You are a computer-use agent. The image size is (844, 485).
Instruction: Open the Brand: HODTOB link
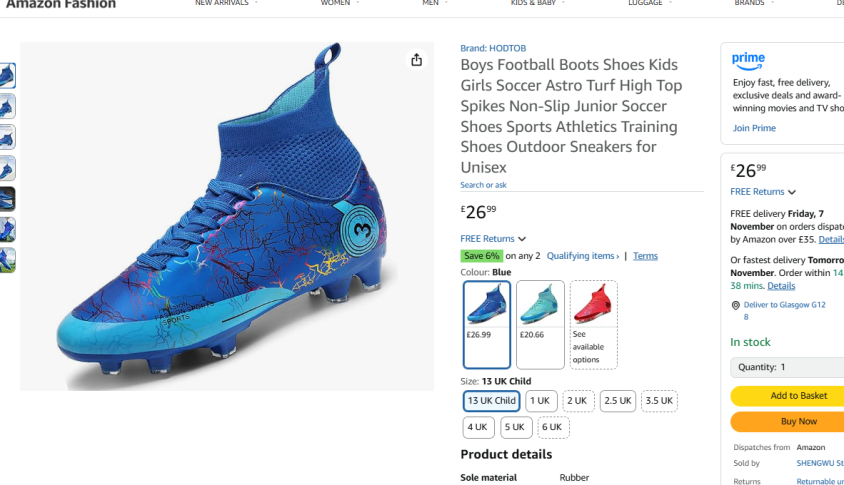tap(493, 48)
